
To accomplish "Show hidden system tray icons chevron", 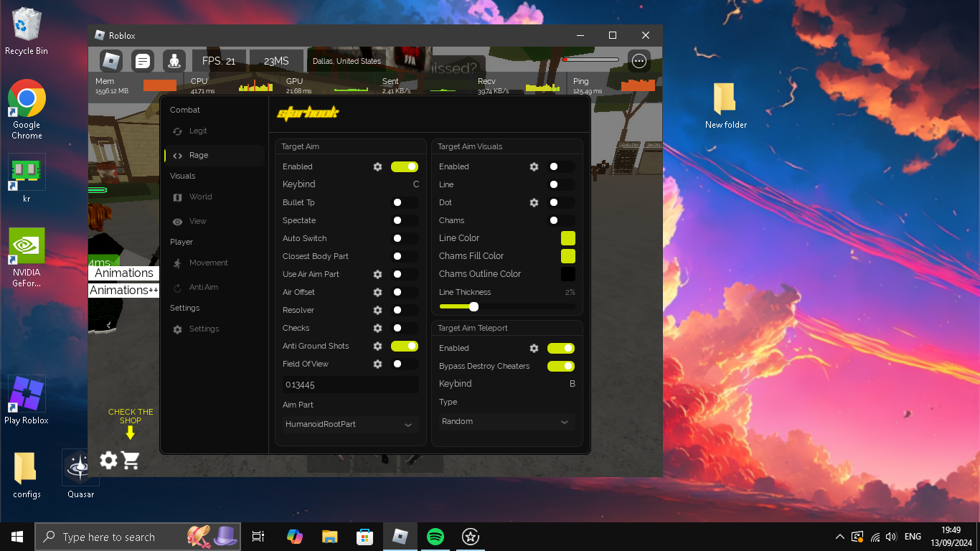I will (x=840, y=537).
